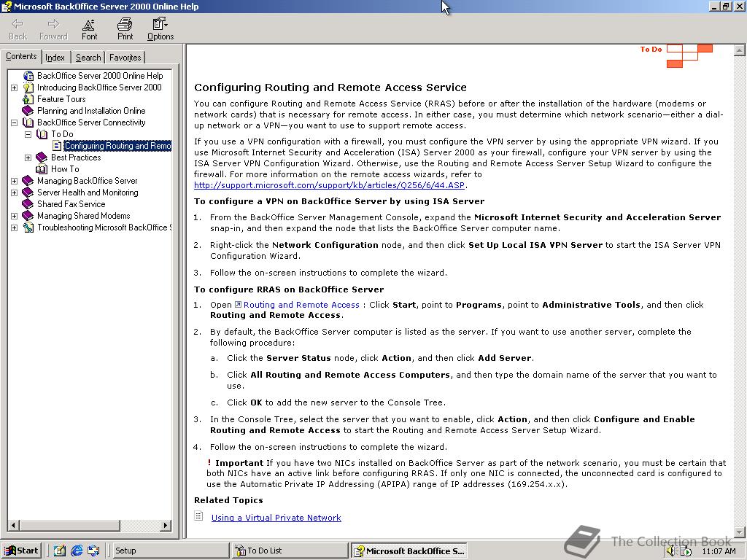Click the Related Topics heading
The width and height of the screenshot is (747, 560).
point(228,500)
